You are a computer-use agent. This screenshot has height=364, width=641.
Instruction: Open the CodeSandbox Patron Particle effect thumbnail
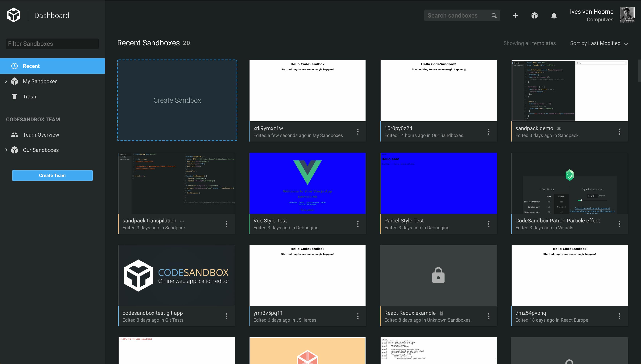569,183
